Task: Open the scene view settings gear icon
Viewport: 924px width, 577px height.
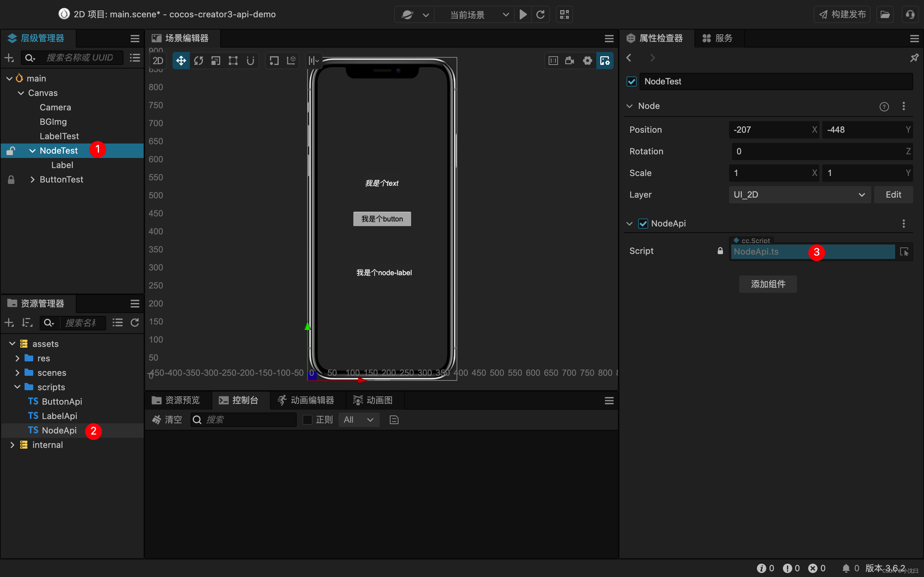Action: click(x=587, y=60)
